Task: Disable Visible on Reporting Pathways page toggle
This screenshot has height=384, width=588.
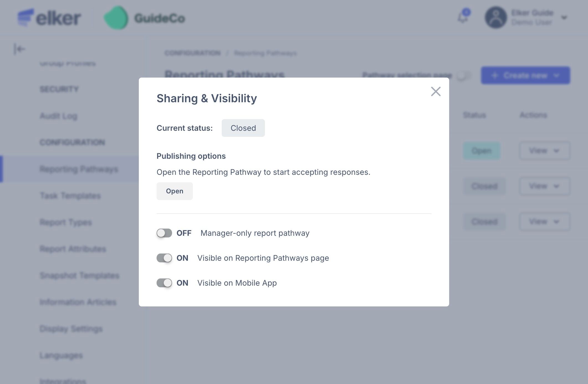Action: [164, 258]
